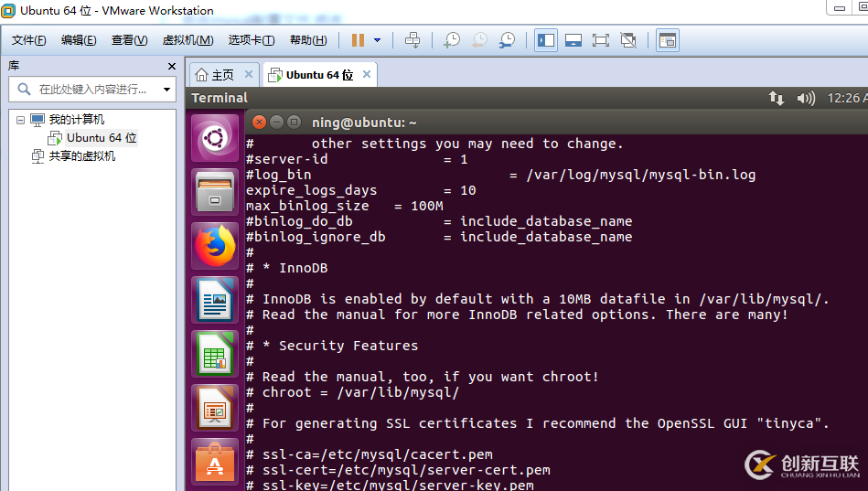Maximize the ning@ubuntu terminal window
The height and width of the screenshot is (491, 868).
294,122
